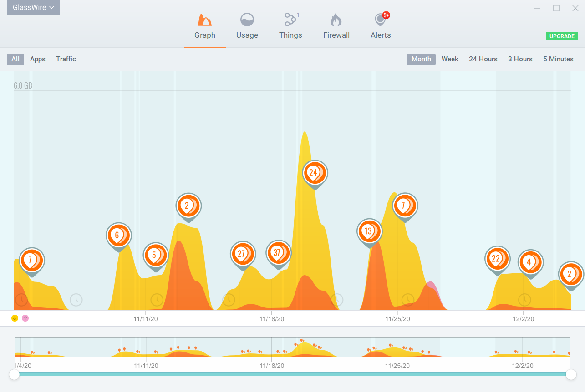Click the alert marker showing 13
Screen dimensions: 585x392
coord(370,231)
